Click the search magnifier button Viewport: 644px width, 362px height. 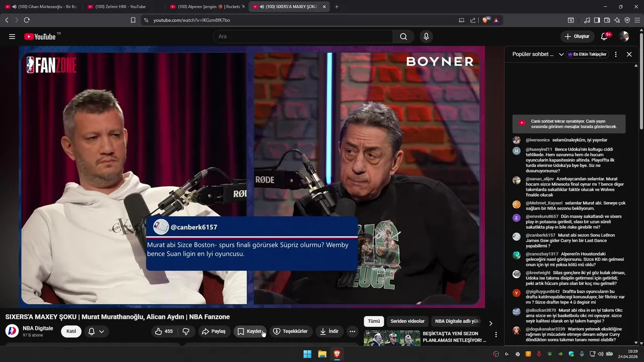click(x=404, y=36)
